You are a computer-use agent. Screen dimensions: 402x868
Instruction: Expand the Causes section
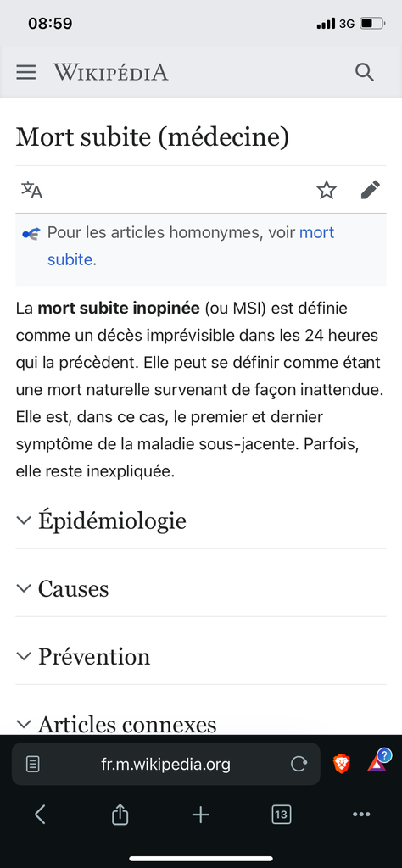tap(201, 588)
